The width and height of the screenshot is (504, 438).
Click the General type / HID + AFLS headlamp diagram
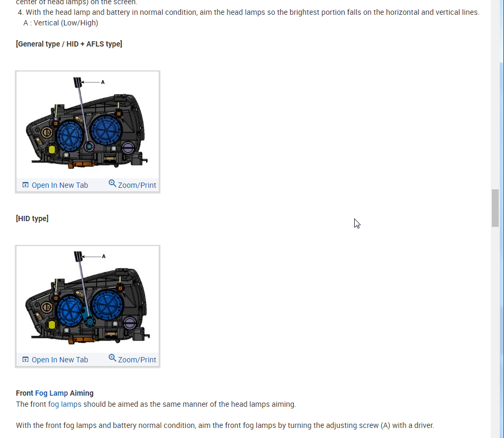tap(87, 125)
